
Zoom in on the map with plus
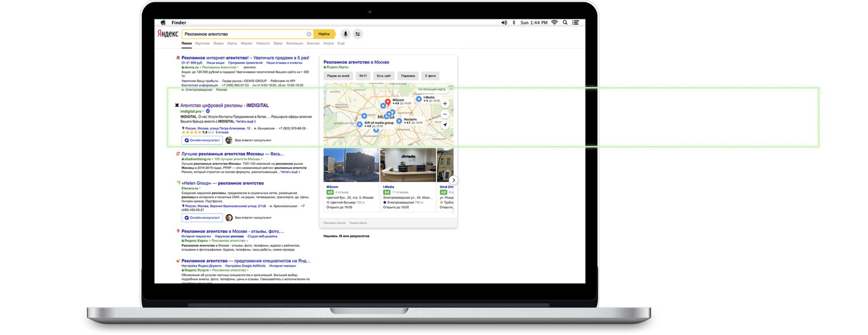(445, 104)
